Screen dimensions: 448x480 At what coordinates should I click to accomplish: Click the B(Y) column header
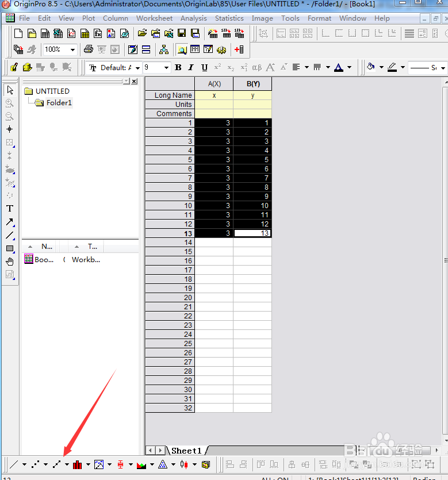(x=252, y=84)
